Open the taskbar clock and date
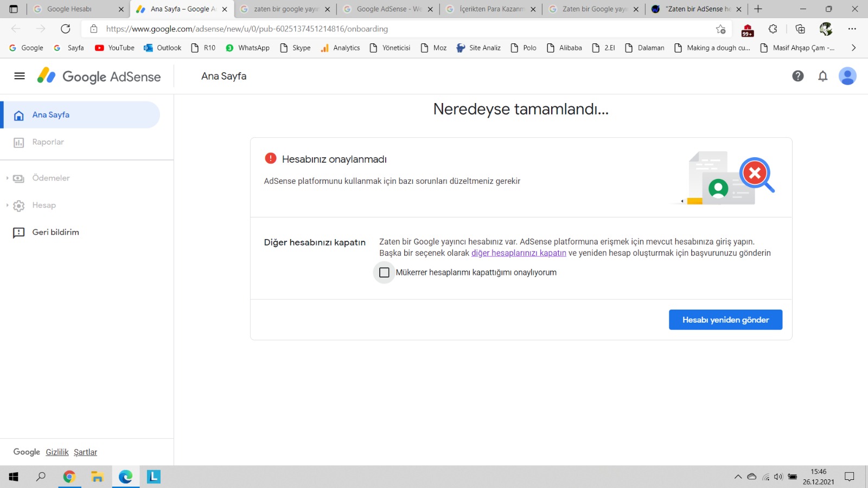 819,477
